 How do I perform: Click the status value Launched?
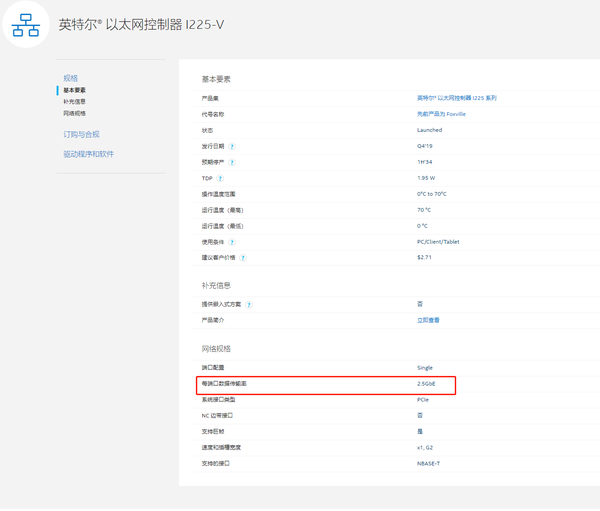[x=429, y=131]
